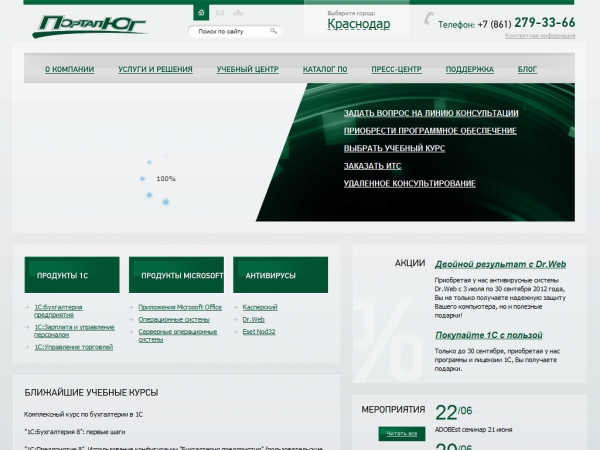Click the 22/06 event date
This screenshot has height=450, width=600.
[x=453, y=412]
